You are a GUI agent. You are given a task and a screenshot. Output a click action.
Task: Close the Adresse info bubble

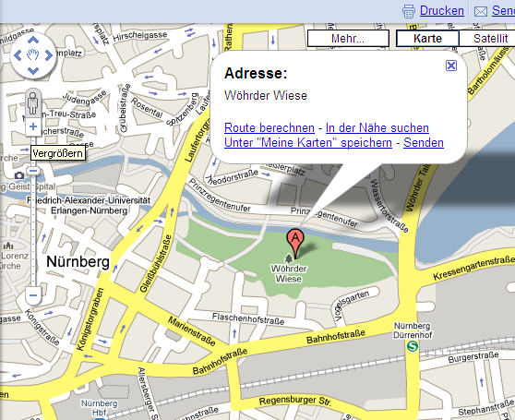pos(451,66)
